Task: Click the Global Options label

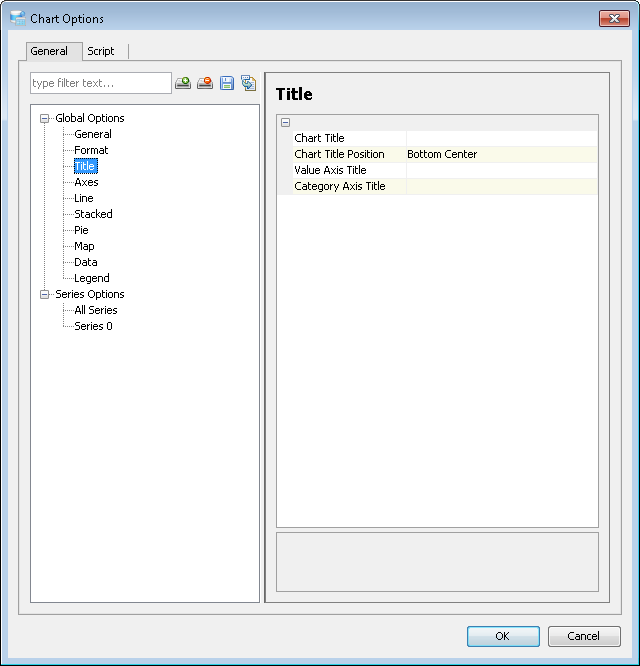Action: tap(90, 118)
